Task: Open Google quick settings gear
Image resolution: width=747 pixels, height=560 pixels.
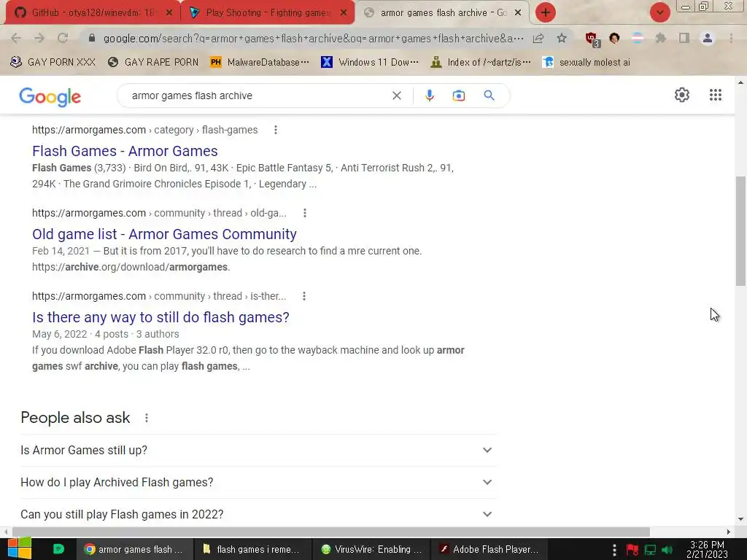Action: [x=682, y=95]
